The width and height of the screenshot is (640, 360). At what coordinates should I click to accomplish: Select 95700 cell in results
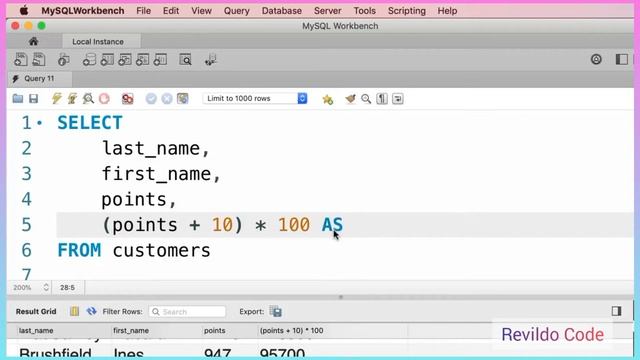pos(282,353)
